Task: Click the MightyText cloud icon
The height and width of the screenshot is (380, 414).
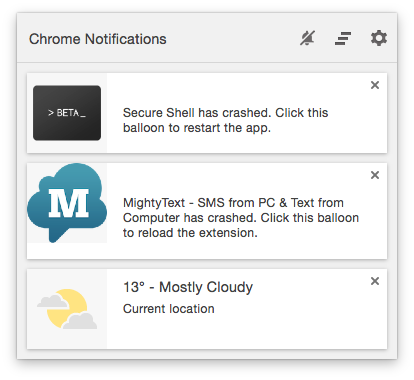Action: coord(67,203)
